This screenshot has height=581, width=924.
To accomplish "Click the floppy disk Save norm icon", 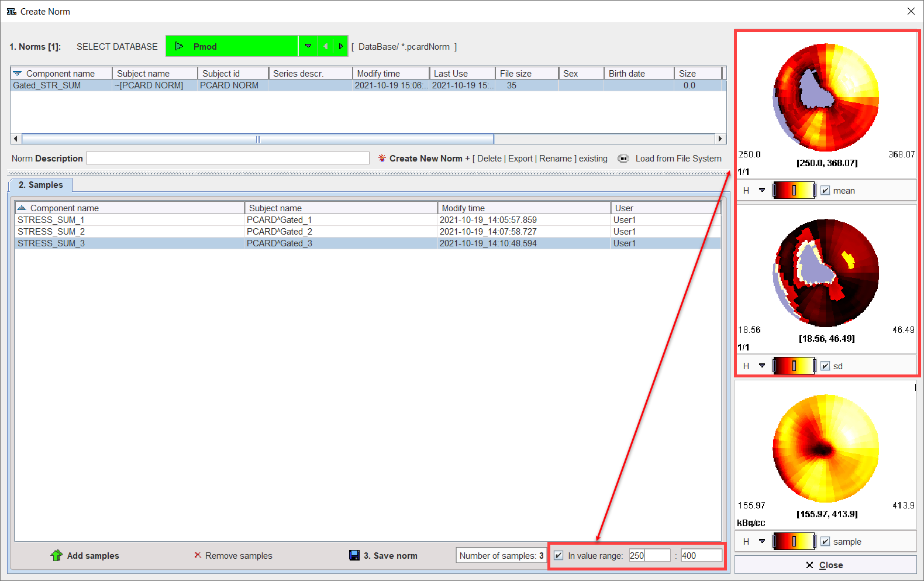I will point(354,555).
